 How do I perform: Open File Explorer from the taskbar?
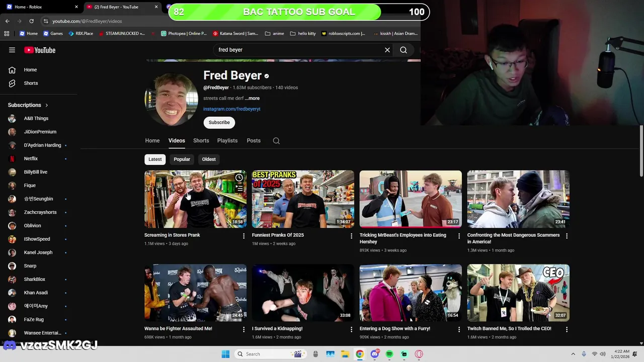(x=345, y=354)
